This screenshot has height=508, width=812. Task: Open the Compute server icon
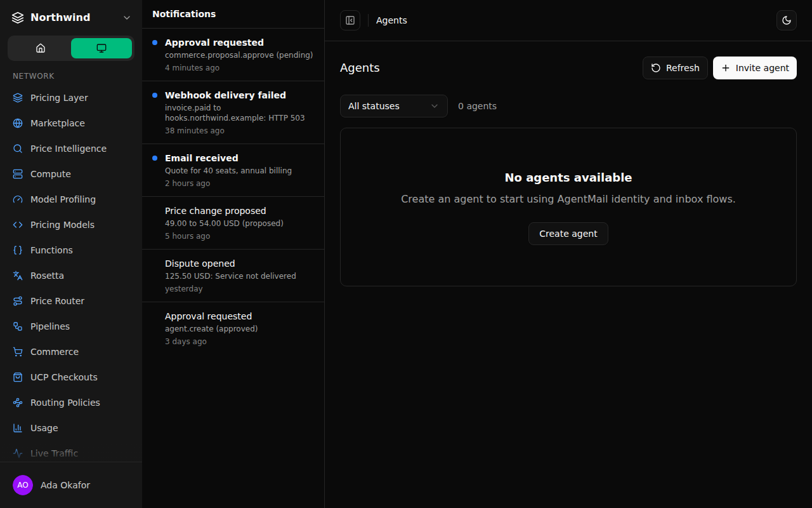(18, 174)
